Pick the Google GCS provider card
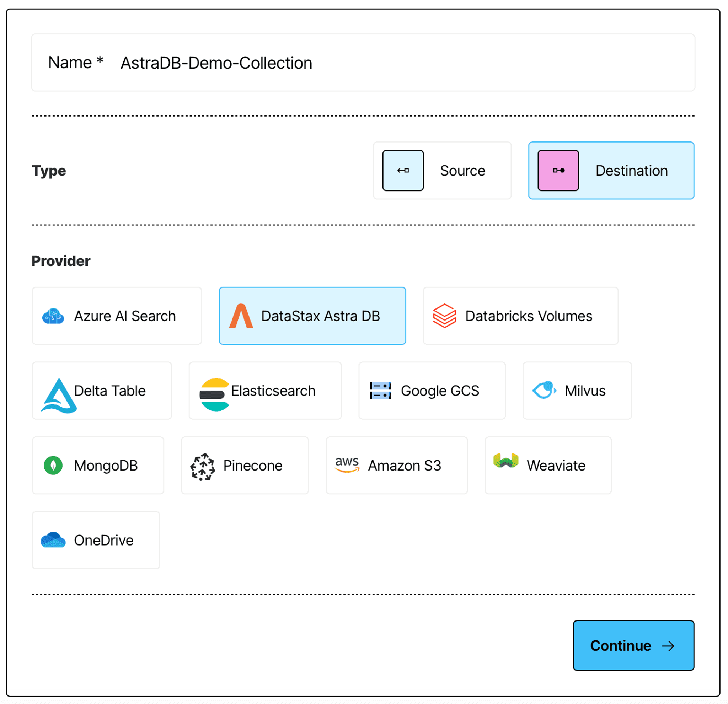The width and height of the screenshot is (728, 704). coord(432,391)
